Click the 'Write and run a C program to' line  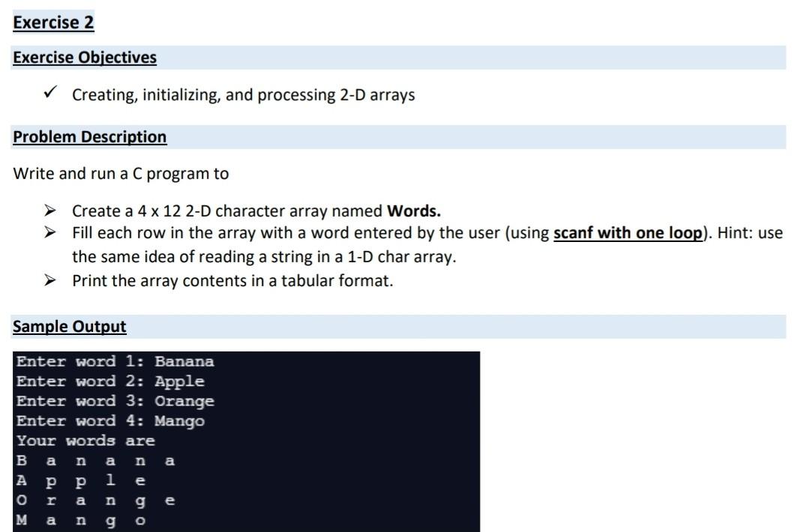121,173
